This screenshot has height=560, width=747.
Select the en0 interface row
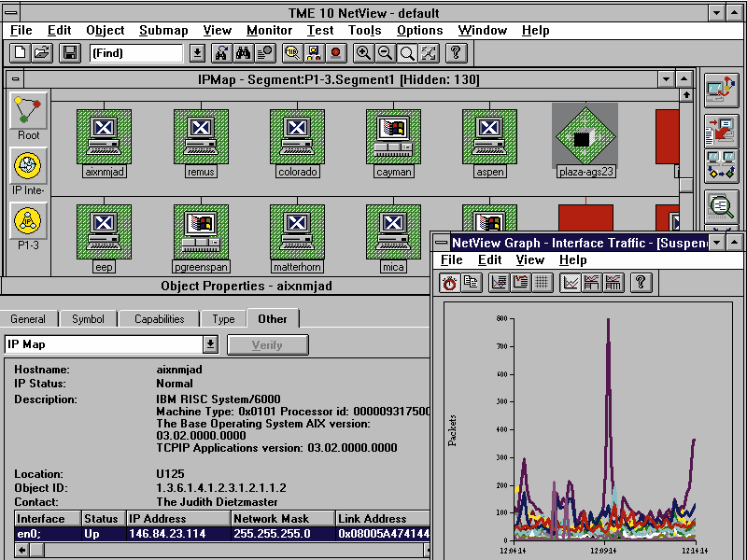pyautogui.click(x=222, y=534)
